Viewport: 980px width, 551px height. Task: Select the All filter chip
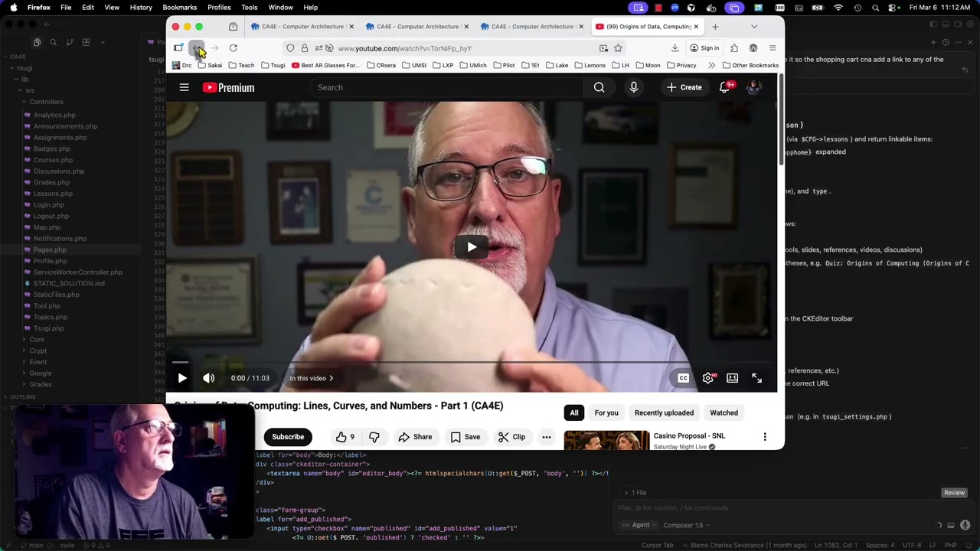pyautogui.click(x=573, y=413)
